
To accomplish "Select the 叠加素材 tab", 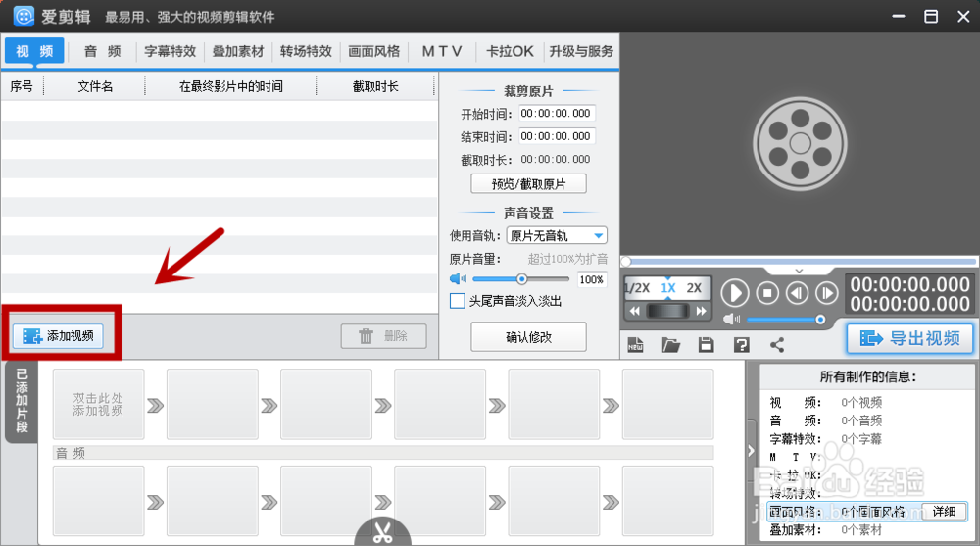I will coord(238,51).
